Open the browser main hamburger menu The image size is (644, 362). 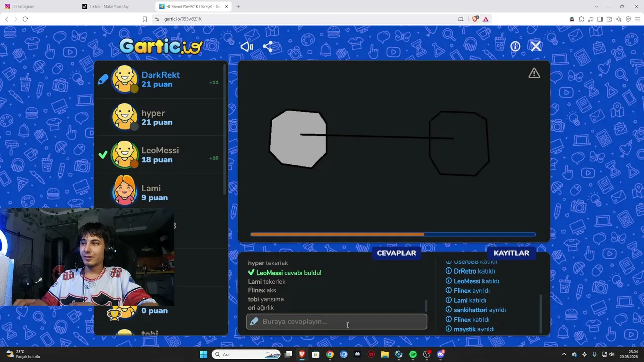pos(638,19)
